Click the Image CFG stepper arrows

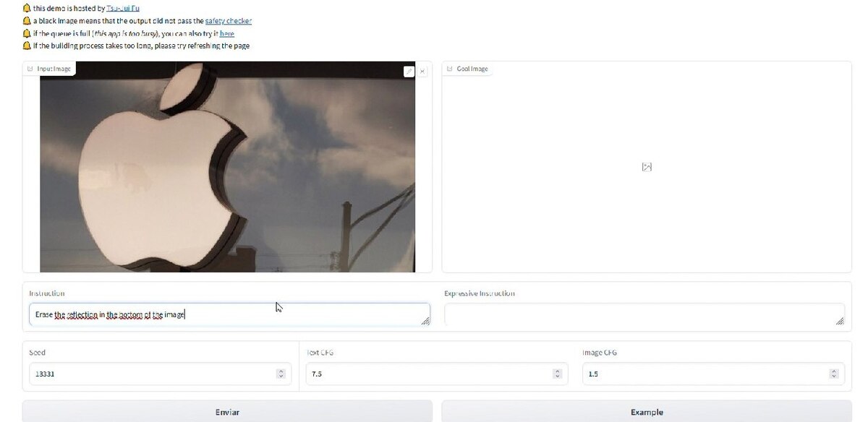click(x=834, y=374)
